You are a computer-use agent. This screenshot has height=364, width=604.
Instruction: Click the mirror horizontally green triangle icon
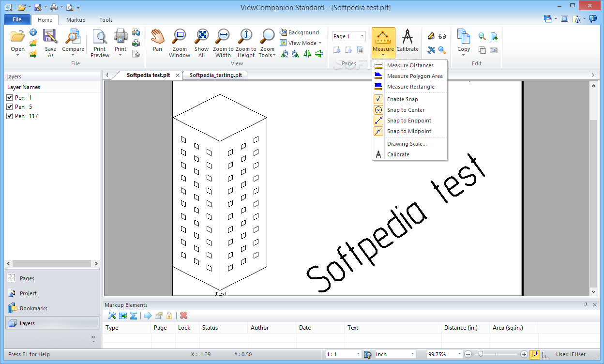pos(307,54)
